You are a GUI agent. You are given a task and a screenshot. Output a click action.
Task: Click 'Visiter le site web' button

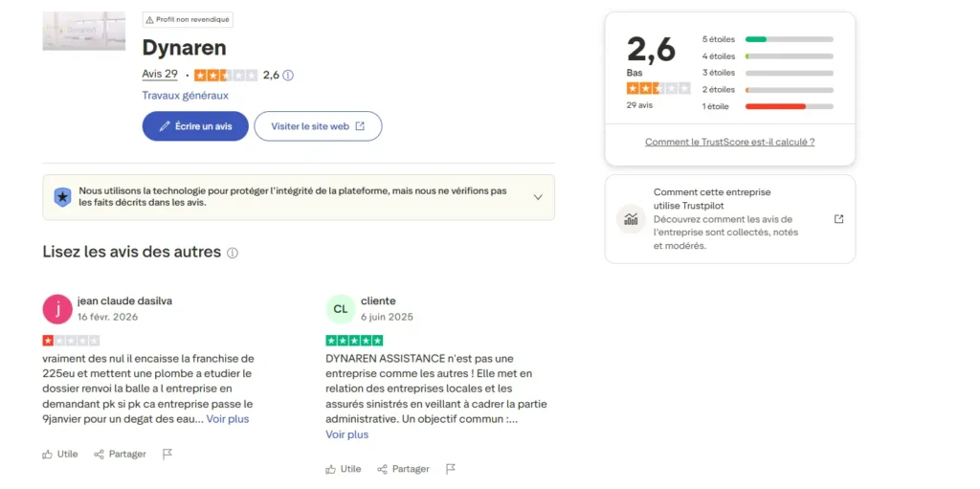point(318,126)
